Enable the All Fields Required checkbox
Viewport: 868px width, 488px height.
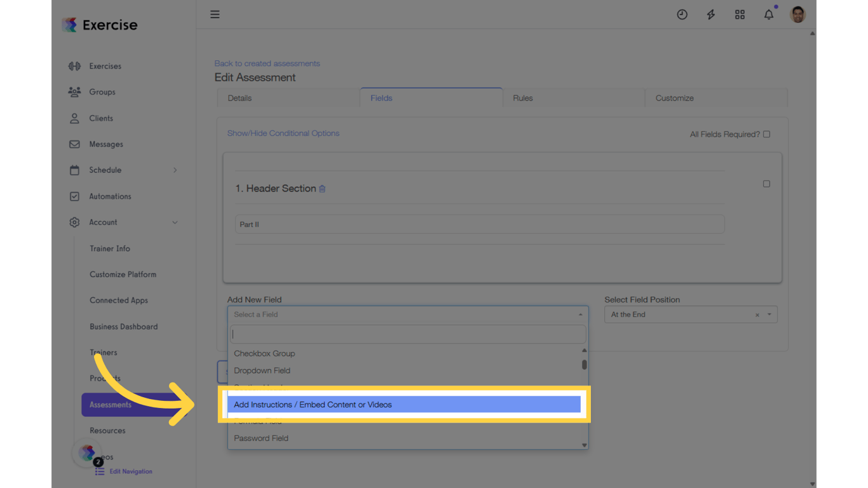coord(766,134)
